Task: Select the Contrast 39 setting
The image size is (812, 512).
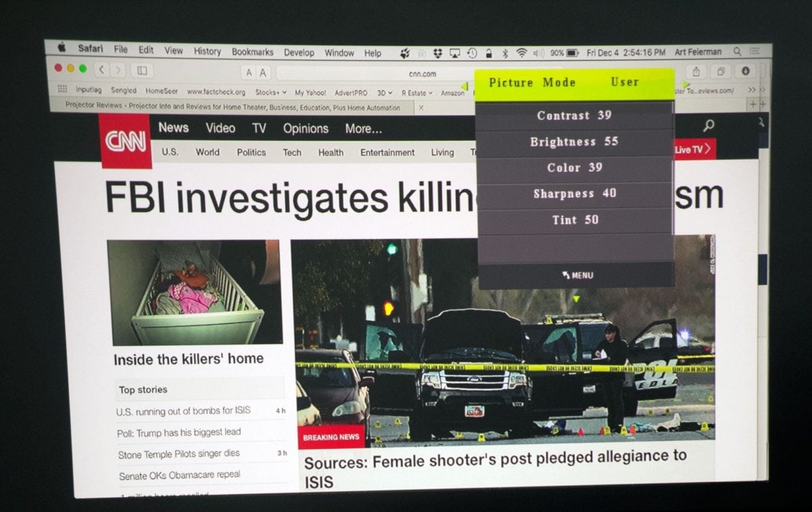Action: [574, 116]
